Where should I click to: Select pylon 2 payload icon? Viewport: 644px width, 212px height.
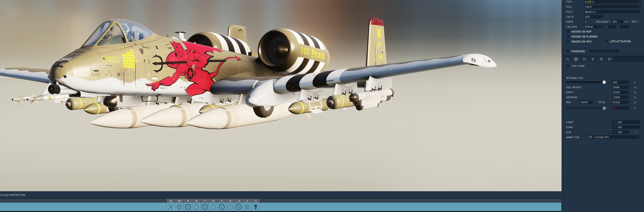click(x=247, y=207)
